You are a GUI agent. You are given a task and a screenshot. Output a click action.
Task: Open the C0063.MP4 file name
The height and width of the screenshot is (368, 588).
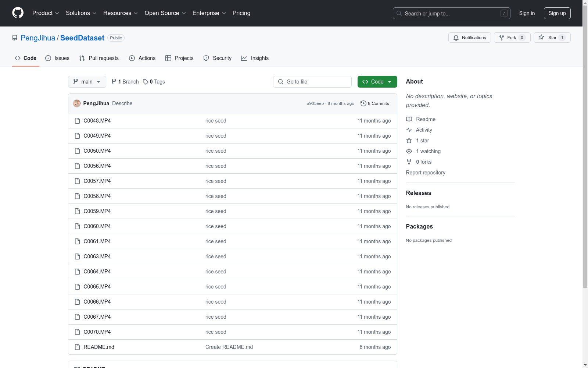(97, 256)
